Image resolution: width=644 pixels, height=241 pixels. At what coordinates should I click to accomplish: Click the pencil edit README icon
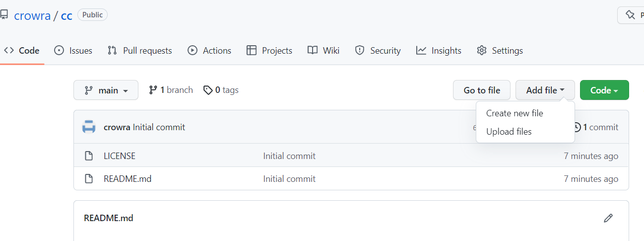click(608, 218)
